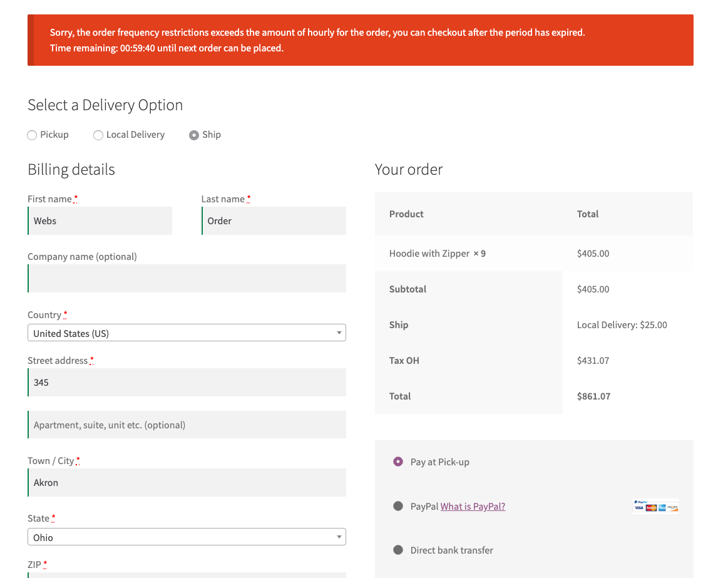Click the Town / City field

[187, 482]
